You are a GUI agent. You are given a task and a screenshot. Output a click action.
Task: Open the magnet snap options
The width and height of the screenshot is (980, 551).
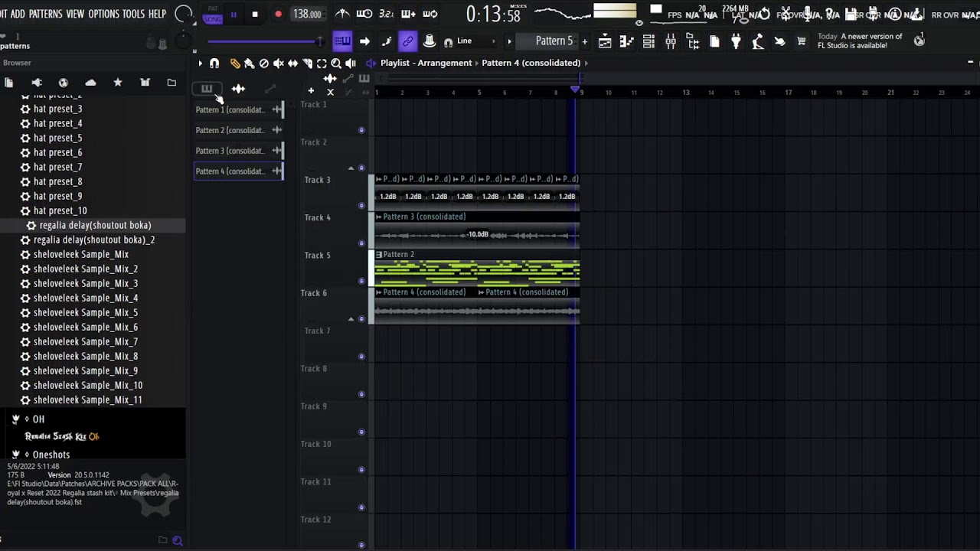coord(214,64)
